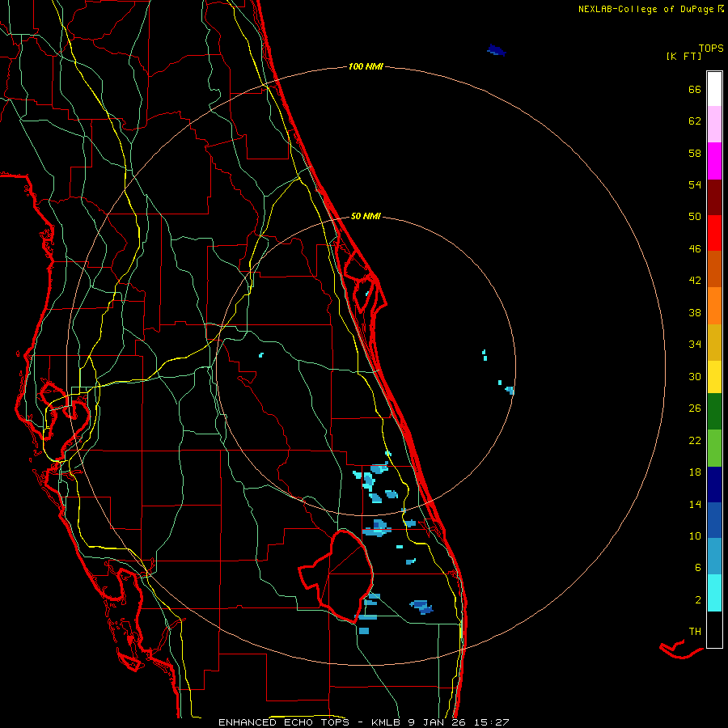The width and height of the screenshot is (728, 728).
Task: Click the dark green legend swatch
Action: (x=714, y=412)
